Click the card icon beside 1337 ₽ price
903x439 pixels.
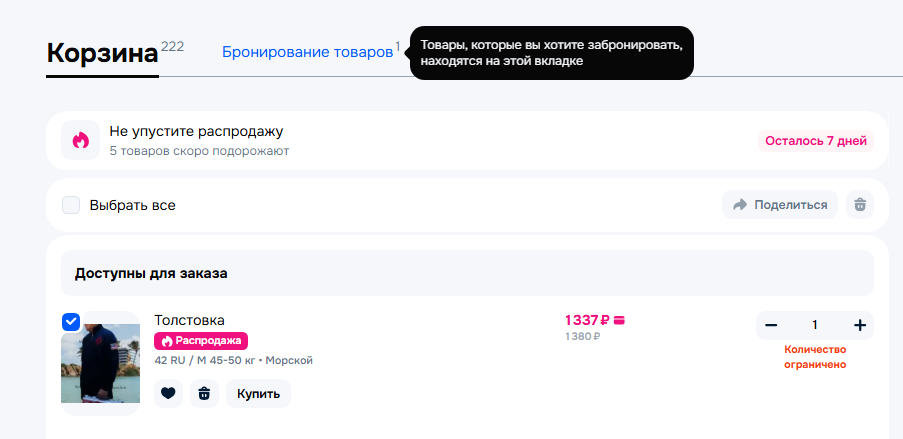(x=620, y=321)
